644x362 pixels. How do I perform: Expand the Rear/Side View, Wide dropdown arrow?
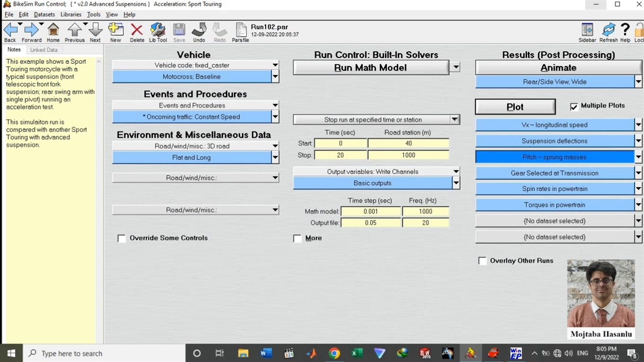pos(638,82)
